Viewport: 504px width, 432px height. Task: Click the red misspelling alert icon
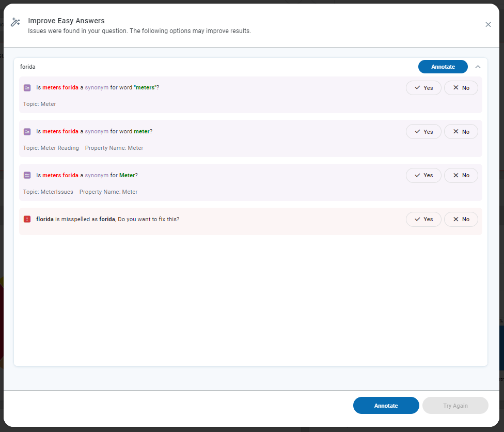click(x=27, y=219)
